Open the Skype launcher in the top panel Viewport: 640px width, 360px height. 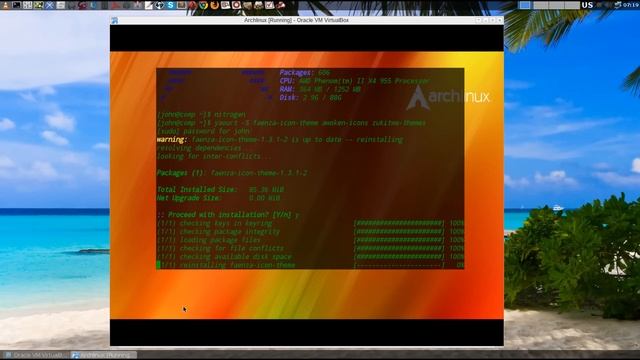click(x=170, y=5)
